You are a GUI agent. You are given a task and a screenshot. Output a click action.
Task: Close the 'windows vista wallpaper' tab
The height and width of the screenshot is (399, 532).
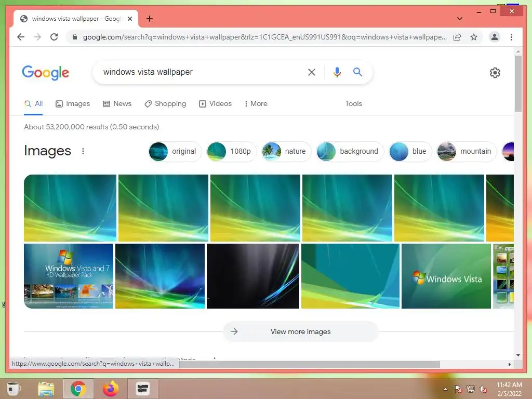pos(129,19)
